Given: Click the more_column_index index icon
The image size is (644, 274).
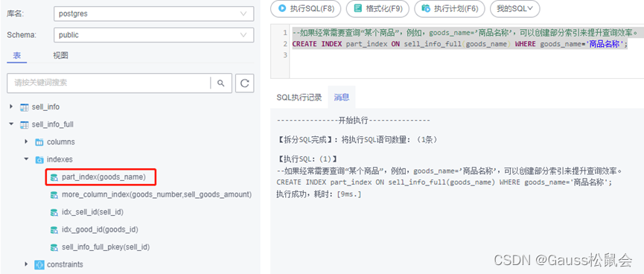Looking at the screenshot, I should tap(54, 195).
